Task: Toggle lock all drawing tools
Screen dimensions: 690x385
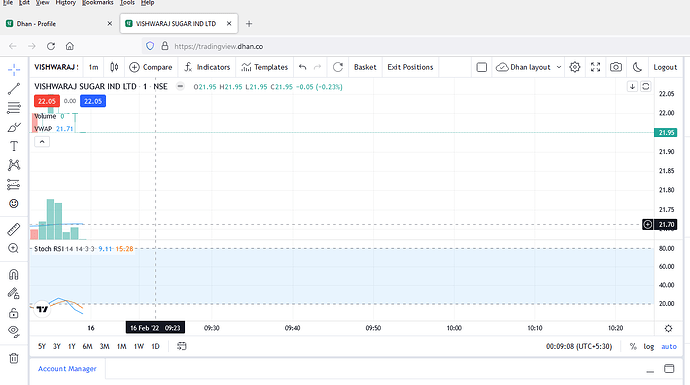Action: coord(14,313)
